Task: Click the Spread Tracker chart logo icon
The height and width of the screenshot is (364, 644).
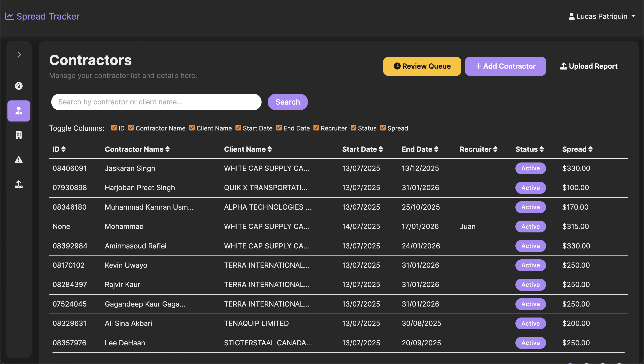Action: pyautogui.click(x=9, y=16)
